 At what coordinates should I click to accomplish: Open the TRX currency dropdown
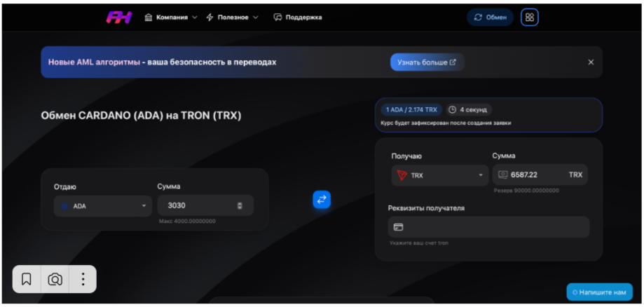click(x=440, y=175)
